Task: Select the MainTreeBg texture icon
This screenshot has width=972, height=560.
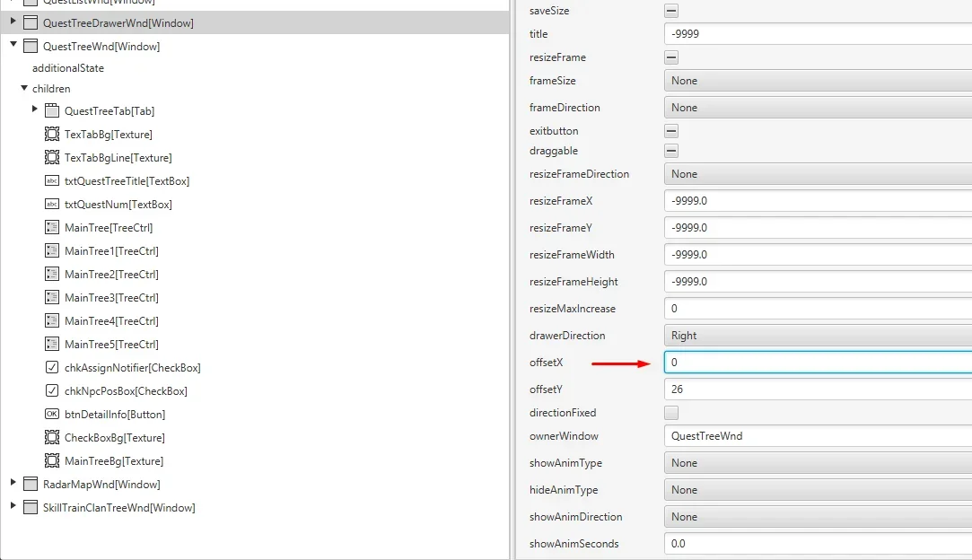Action: click(x=52, y=461)
